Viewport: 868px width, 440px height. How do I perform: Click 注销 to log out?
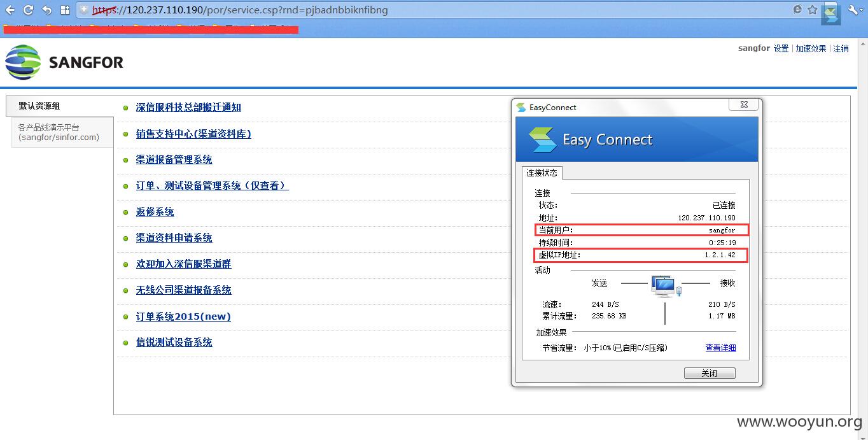(x=841, y=48)
